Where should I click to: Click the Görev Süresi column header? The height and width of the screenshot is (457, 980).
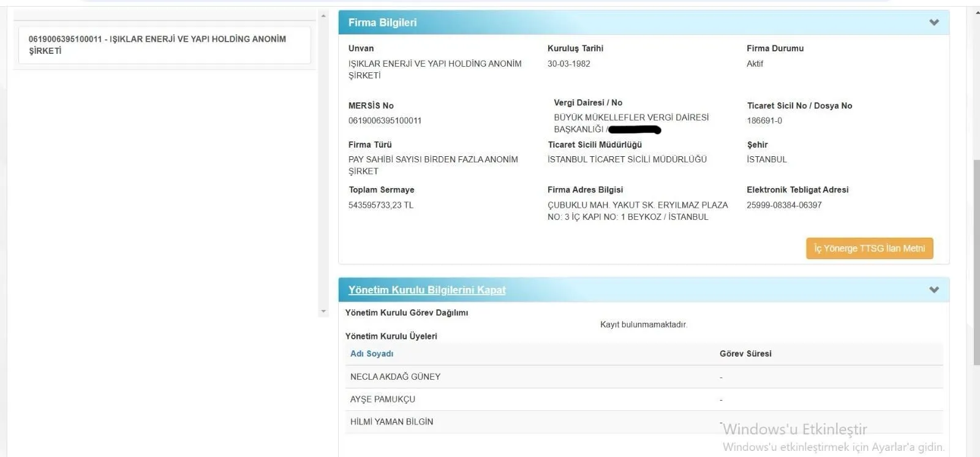(x=745, y=354)
